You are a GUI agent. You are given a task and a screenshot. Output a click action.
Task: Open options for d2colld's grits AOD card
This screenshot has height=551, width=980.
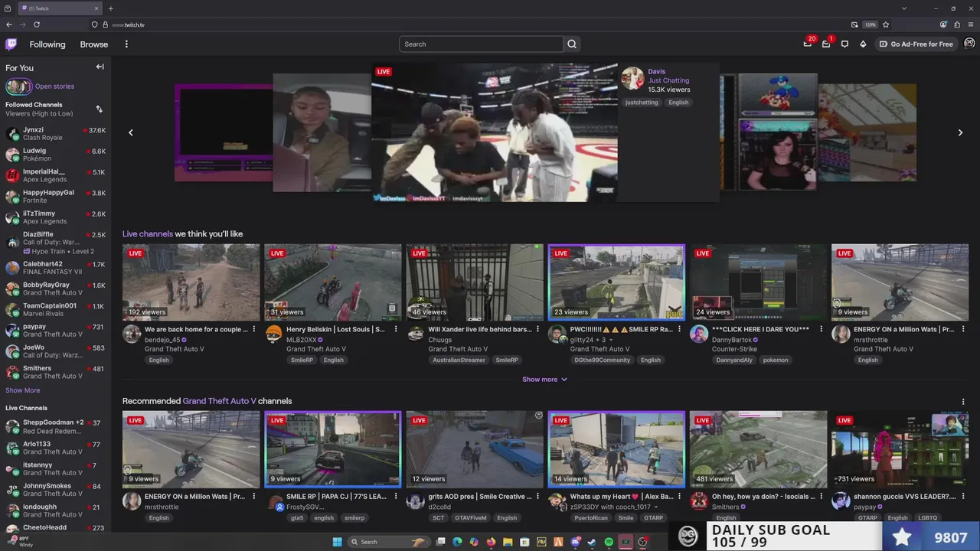click(x=537, y=497)
